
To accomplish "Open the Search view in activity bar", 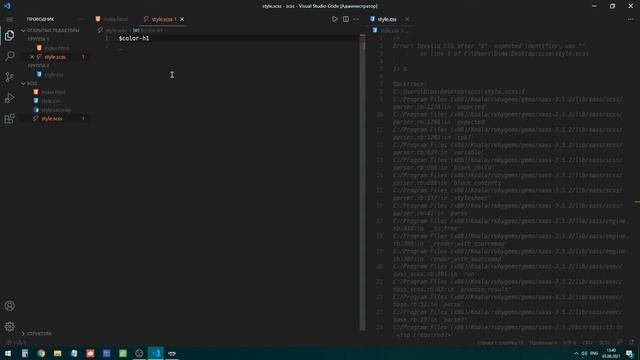I will tap(9, 56).
